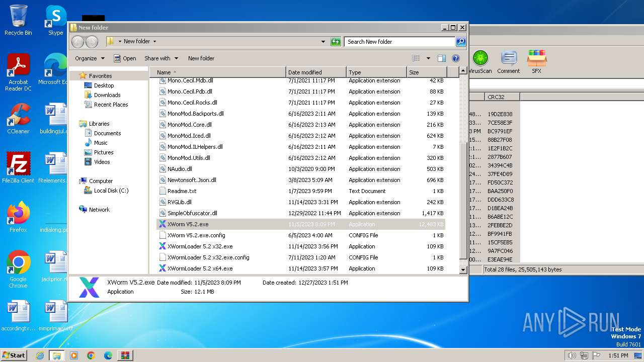Click the SFX icon in WinRAR window

(x=537, y=62)
